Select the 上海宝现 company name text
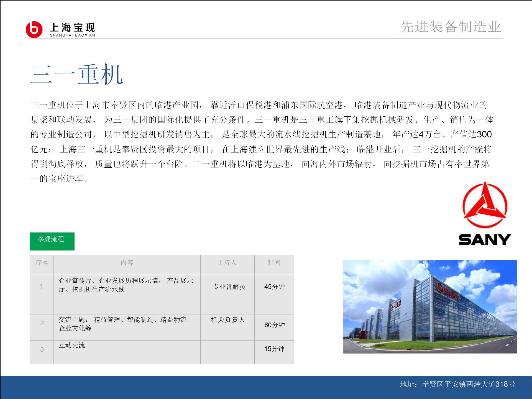This screenshot has height=399, width=532. [72, 27]
